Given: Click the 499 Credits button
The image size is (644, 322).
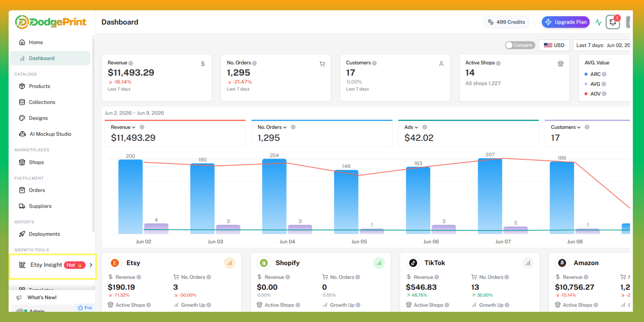Looking at the screenshot, I should pos(506,22).
